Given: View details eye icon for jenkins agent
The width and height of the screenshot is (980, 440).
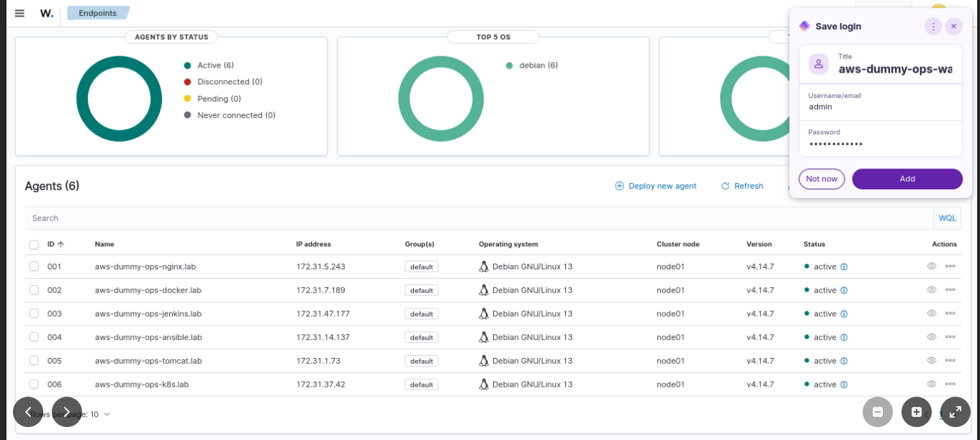Looking at the screenshot, I should tap(931, 314).
